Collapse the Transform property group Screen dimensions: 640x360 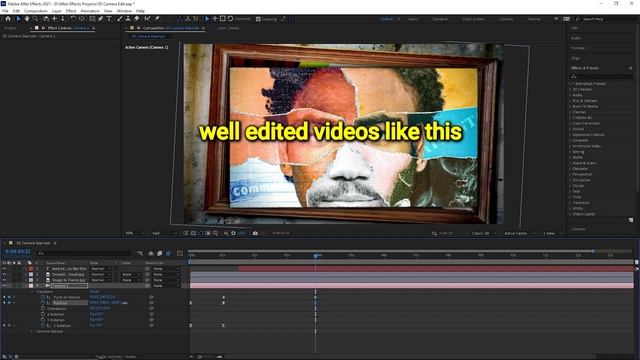point(33,291)
